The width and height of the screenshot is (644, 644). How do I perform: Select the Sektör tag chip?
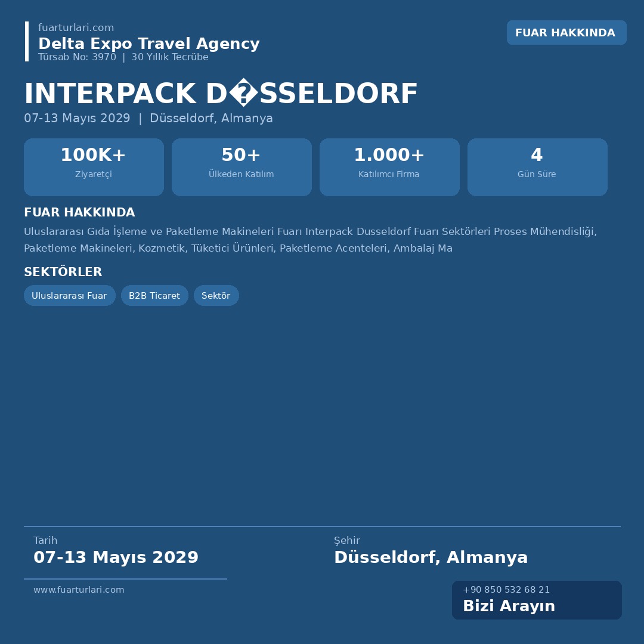tap(216, 295)
